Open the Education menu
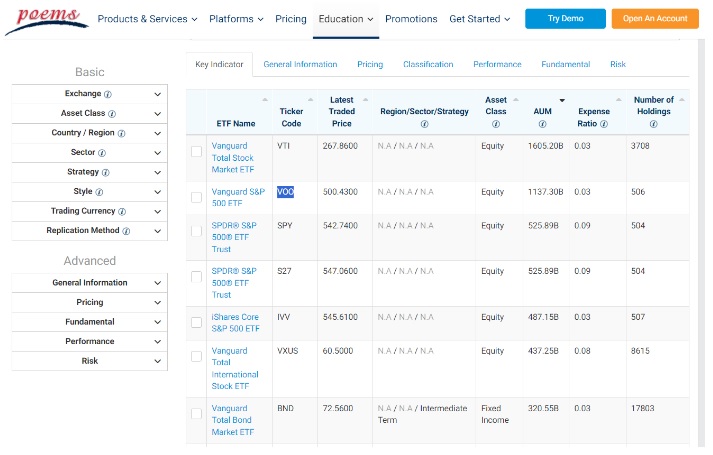713x455 pixels. [x=346, y=19]
